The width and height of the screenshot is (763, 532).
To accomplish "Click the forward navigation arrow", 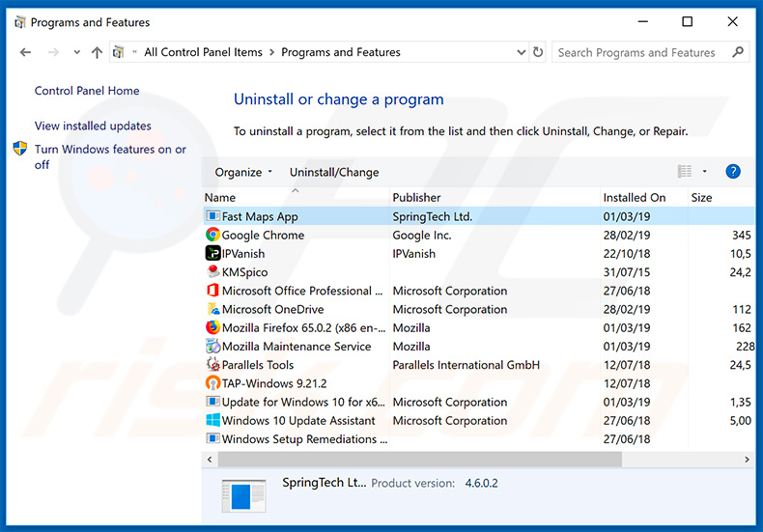I will coord(53,52).
